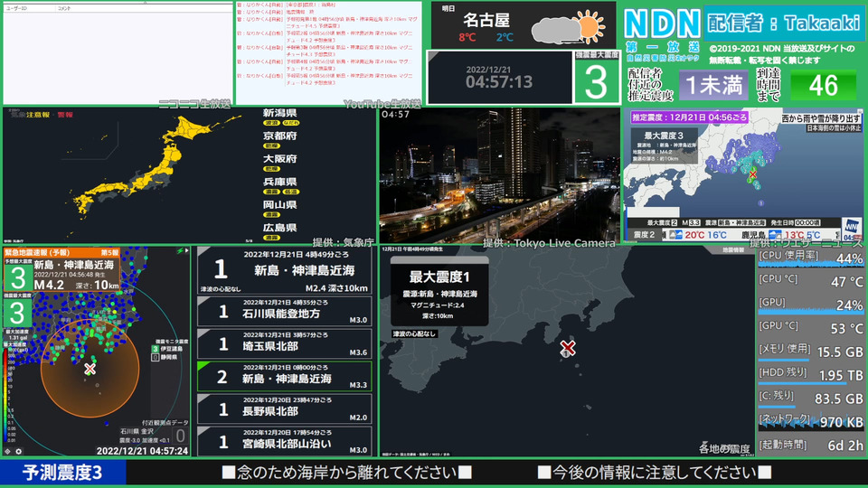Select the 長野県北部 M2.0 earthquake entry
The height and width of the screenshot is (488, 868).
click(x=285, y=408)
